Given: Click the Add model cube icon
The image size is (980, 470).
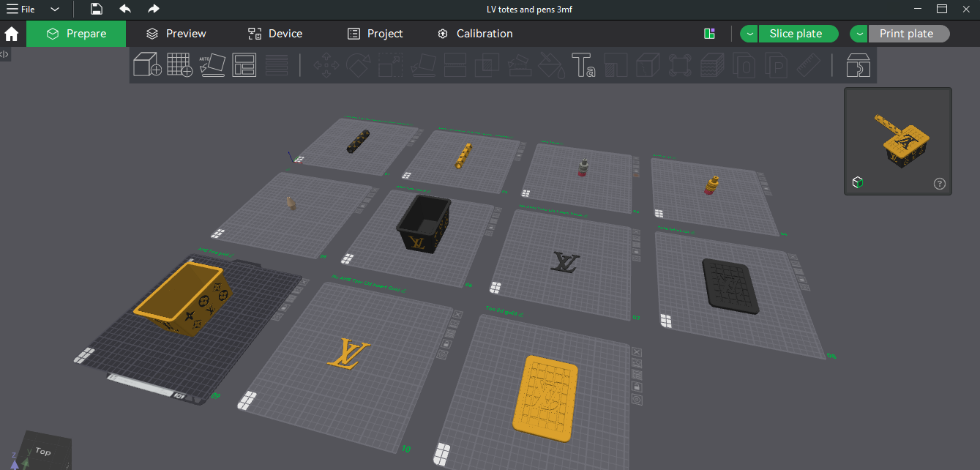Looking at the screenshot, I should pos(147,65).
